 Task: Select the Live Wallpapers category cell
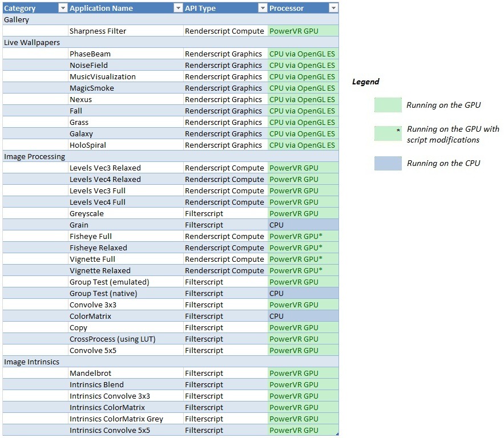(32, 42)
